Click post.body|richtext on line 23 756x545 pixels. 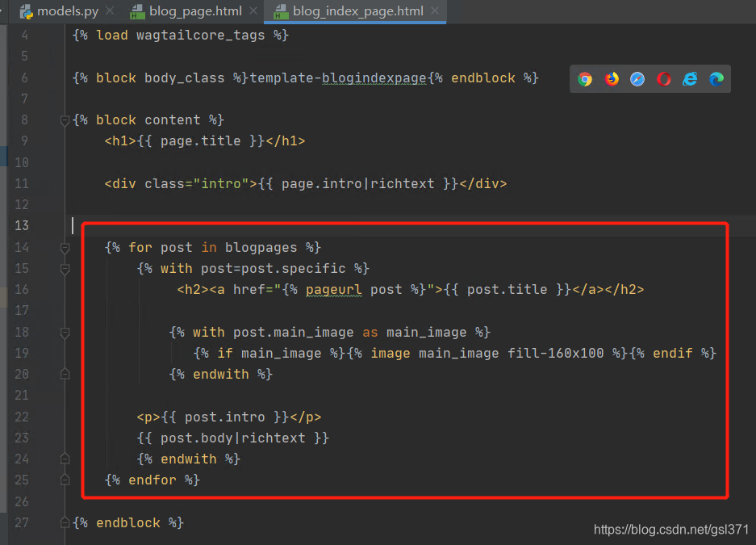pos(233,438)
